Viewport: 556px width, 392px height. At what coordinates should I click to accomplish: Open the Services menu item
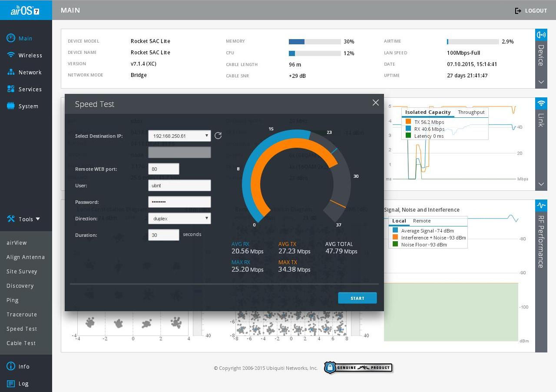(30, 89)
